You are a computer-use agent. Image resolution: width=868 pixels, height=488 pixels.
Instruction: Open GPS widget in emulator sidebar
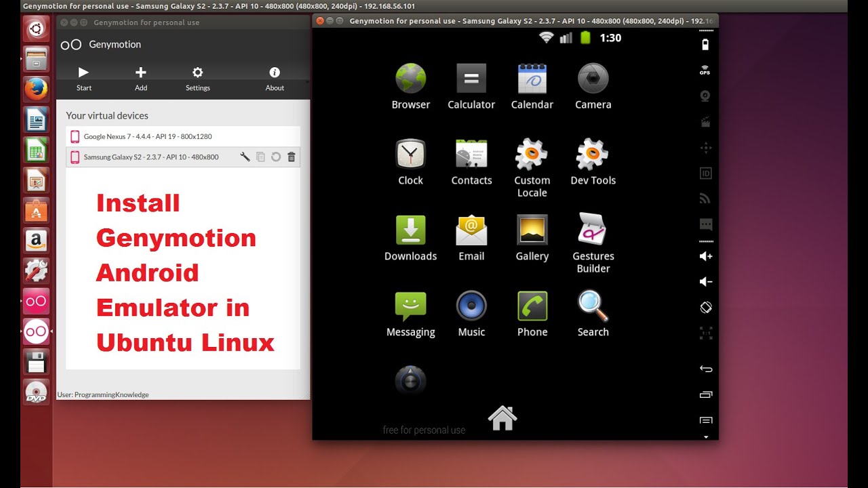click(705, 70)
